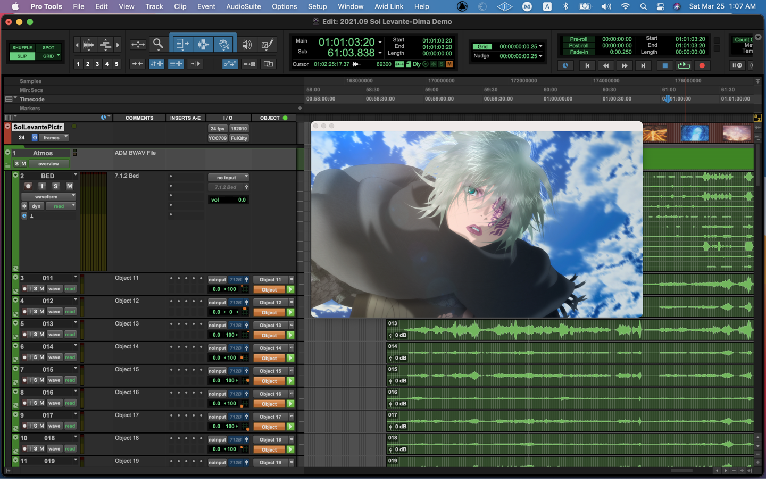
Task: Click the Zoom Toggle icon
Action: click(x=138, y=44)
